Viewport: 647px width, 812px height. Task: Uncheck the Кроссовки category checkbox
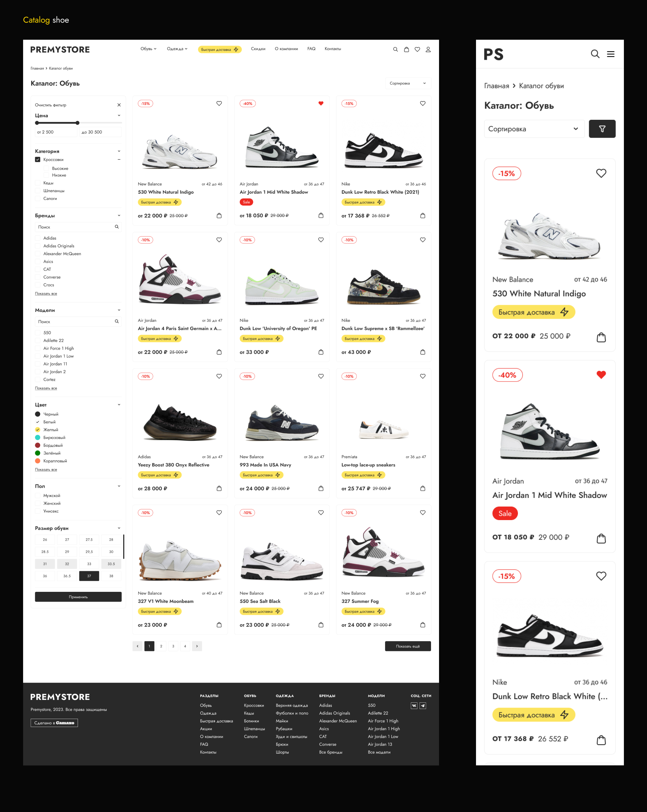38,159
